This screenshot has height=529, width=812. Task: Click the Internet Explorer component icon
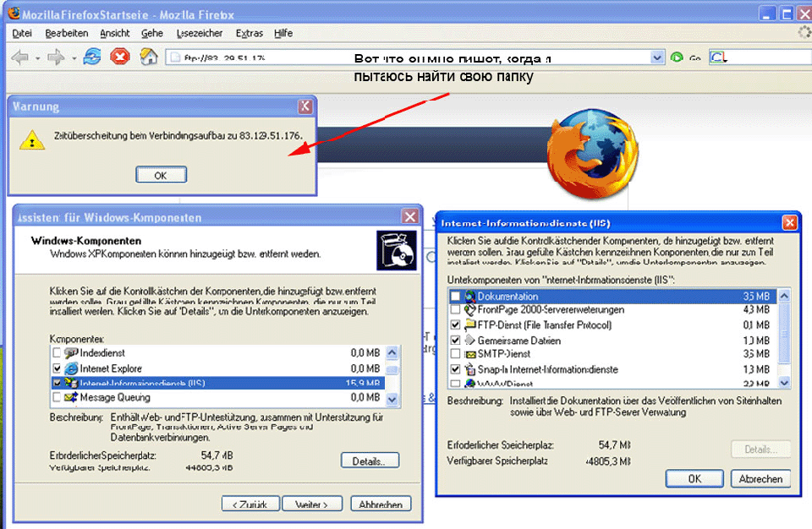[71, 368]
